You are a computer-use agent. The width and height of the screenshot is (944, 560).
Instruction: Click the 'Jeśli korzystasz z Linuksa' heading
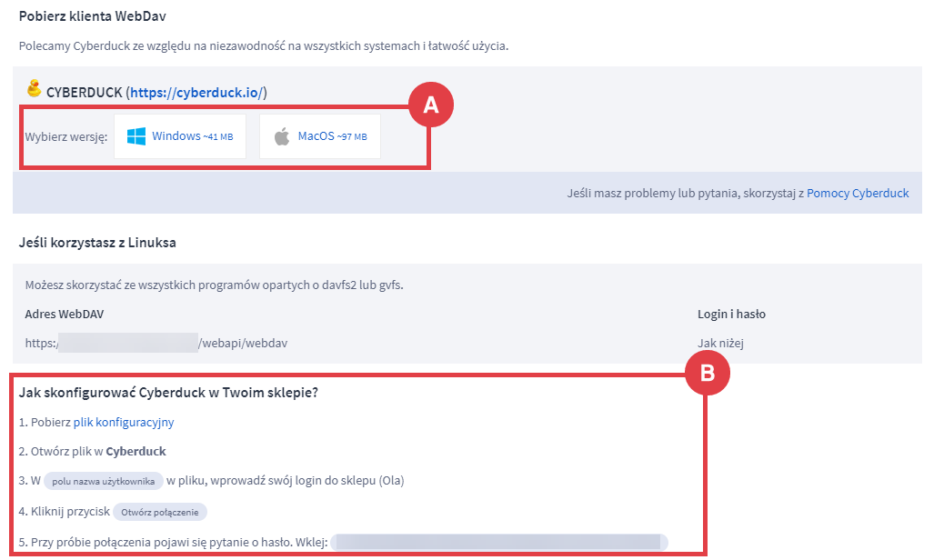pyautogui.click(x=97, y=242)
